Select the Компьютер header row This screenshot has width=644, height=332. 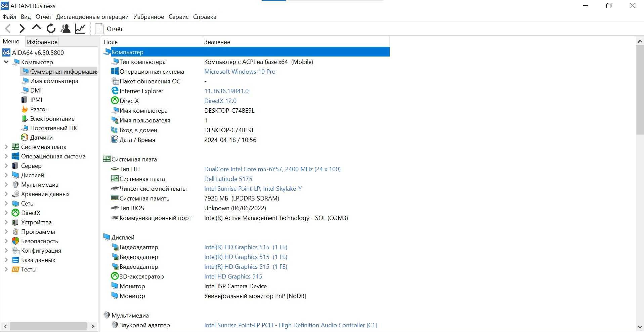(246, 52)
